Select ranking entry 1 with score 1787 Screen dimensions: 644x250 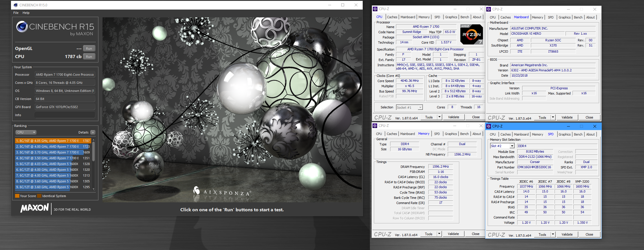pyautogui.click(x=53, y=141)
